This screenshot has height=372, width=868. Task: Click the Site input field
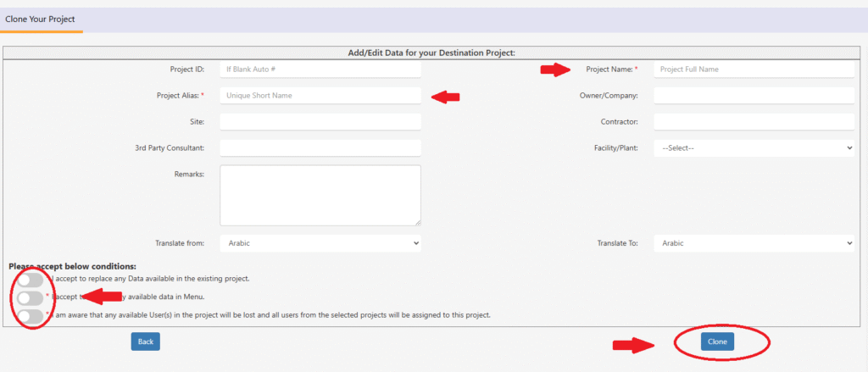click(320, 122)
